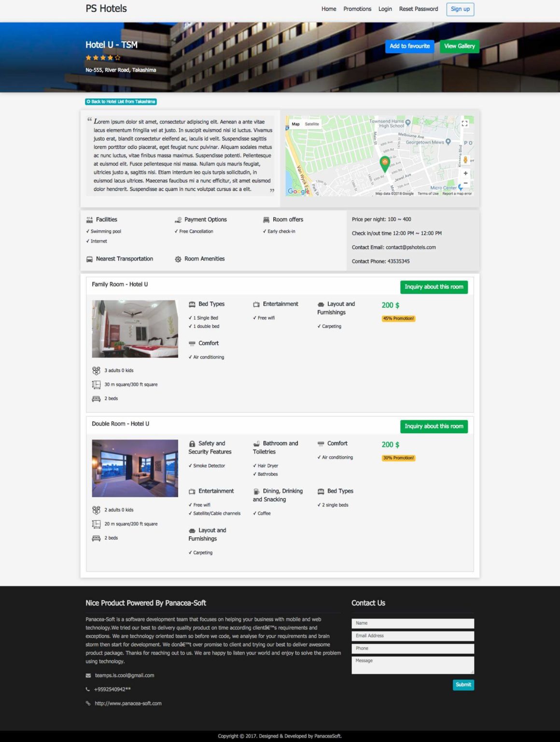The image size is (560, 742).
Task: Expand the map to fullscreen
Action: coord(464,123)
